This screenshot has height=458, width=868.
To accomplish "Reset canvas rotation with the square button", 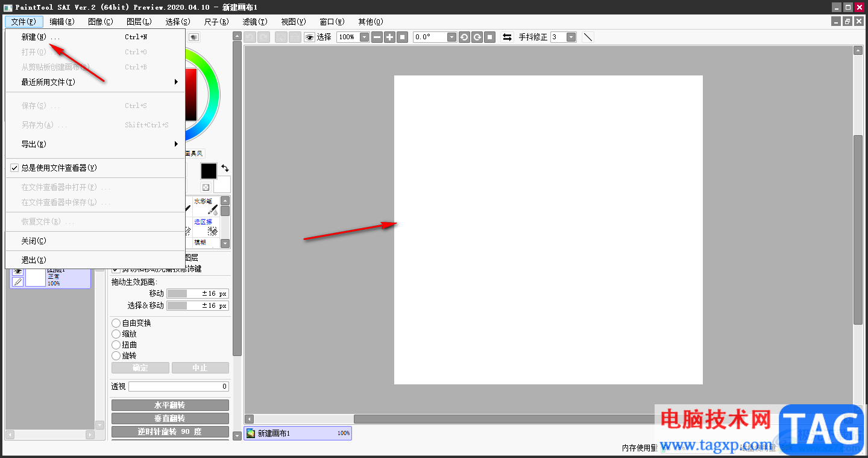I will [x=491, y=37].
